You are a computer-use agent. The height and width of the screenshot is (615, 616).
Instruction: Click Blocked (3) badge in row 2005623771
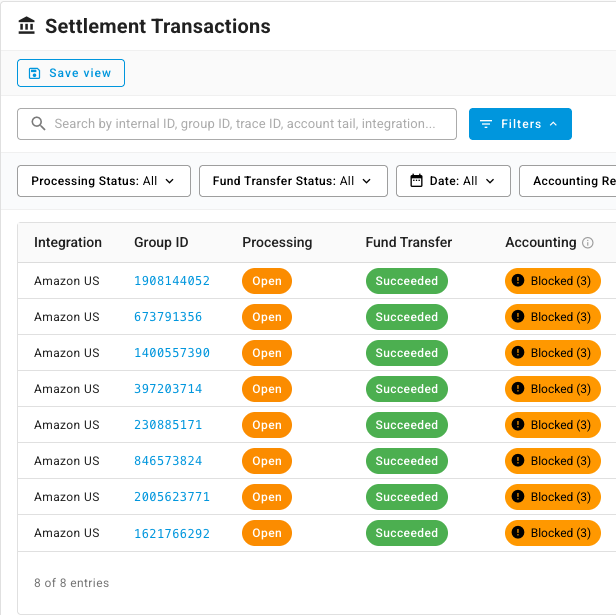[553, 497]
